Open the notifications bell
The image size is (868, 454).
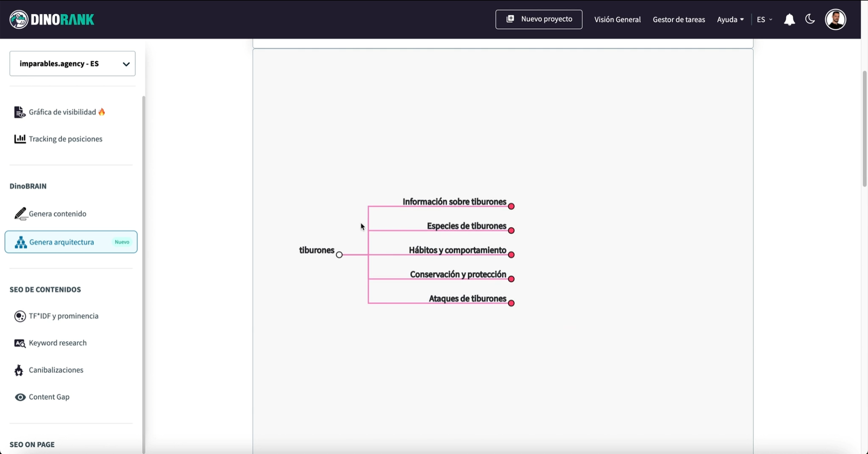[789, 20]
